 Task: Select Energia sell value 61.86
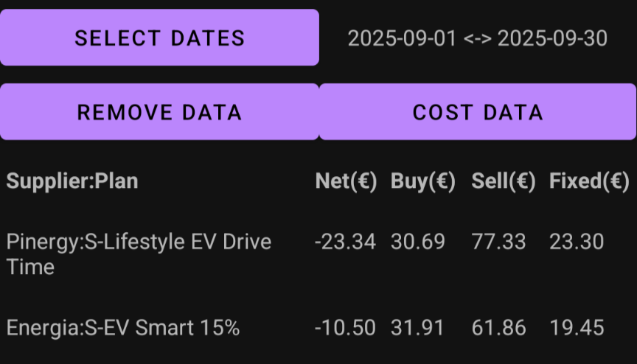pyautogui.click(x=499, y=327)
